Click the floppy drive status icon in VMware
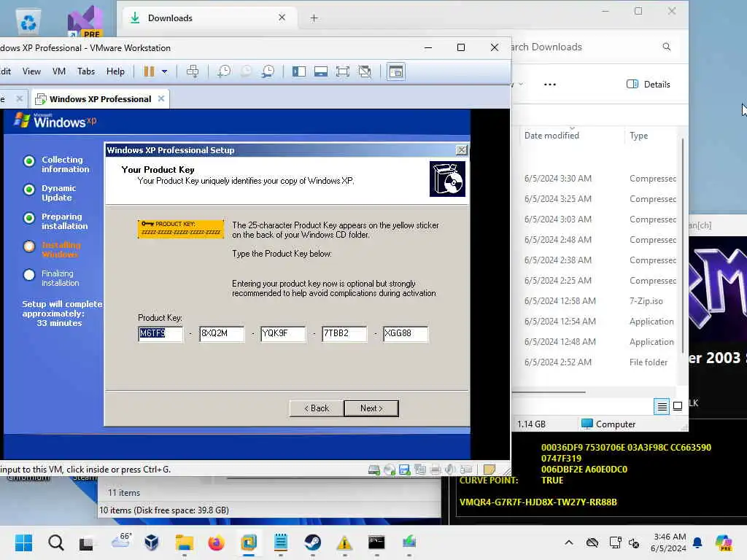 404,470
